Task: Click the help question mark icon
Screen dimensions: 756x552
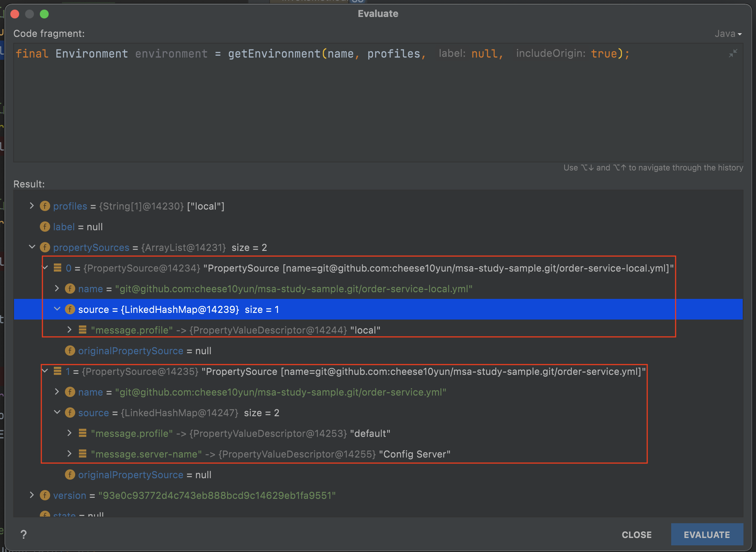Action: (24, 534)
